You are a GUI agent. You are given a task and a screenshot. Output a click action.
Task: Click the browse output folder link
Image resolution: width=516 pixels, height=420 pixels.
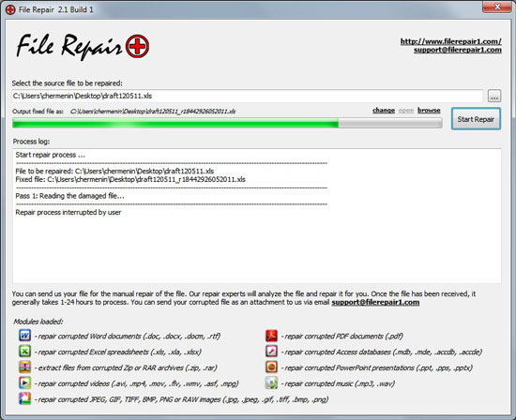coord(429,111)
